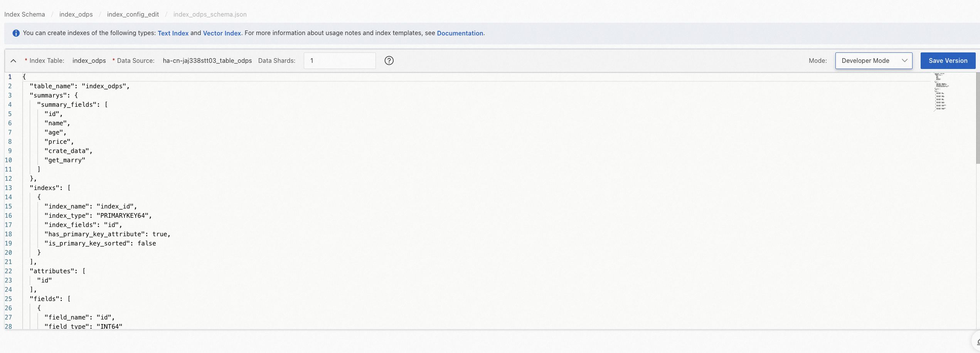Click the "name" entry on line 6
Image resolution: width=980 pixels, height=353 pixels.
(57, 123)
